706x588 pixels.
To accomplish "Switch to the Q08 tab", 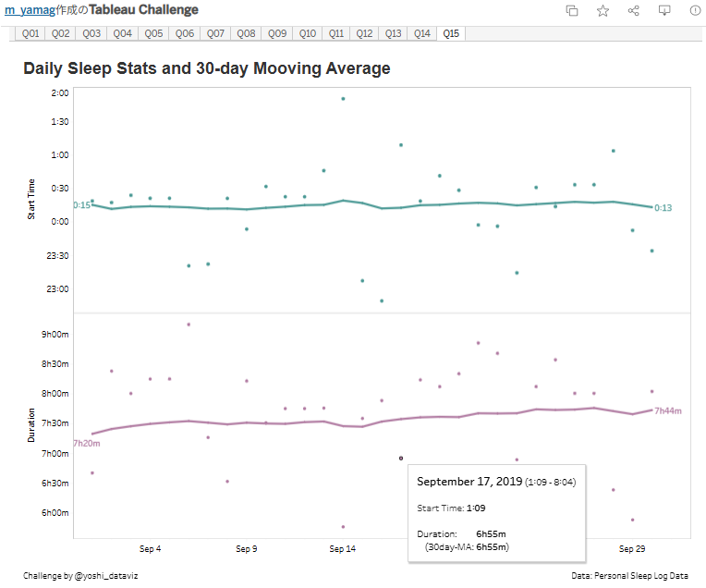I will coord(246,33).
